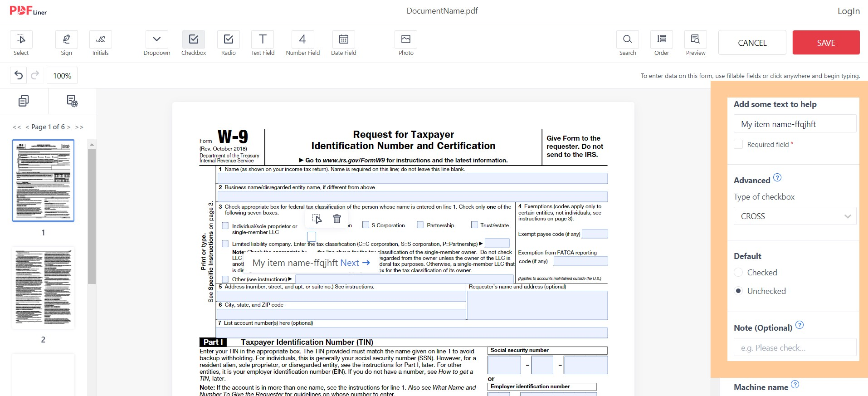Screen dimensions: 868x396
Task: Choose the Select tool in the toolbar
Action: pyautogui.click(x=21, y=43)
